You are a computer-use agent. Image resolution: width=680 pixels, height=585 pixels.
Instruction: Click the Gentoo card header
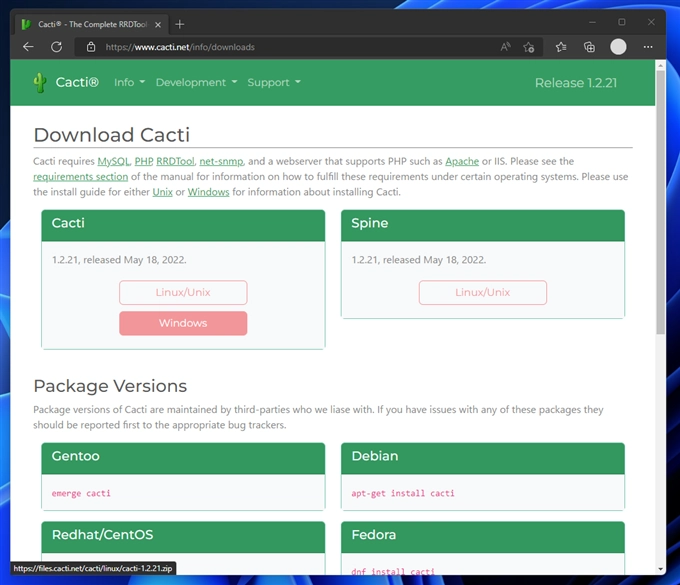(x=183, y=458)
